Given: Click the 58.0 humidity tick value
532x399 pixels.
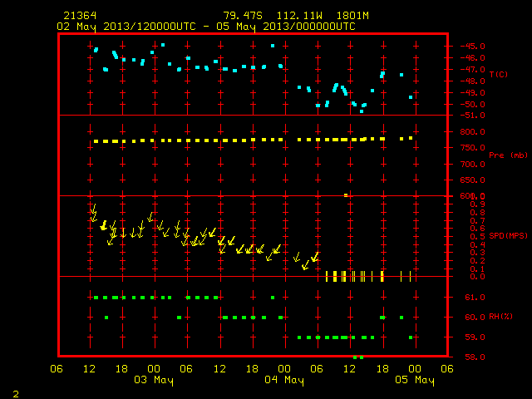Looking at the screenshot, I should [x=475, y=357].
